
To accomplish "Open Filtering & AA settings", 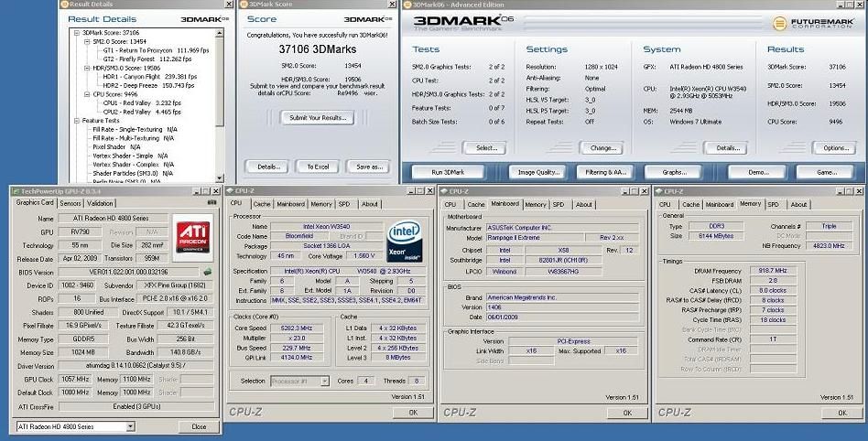I will coord(605,172).
